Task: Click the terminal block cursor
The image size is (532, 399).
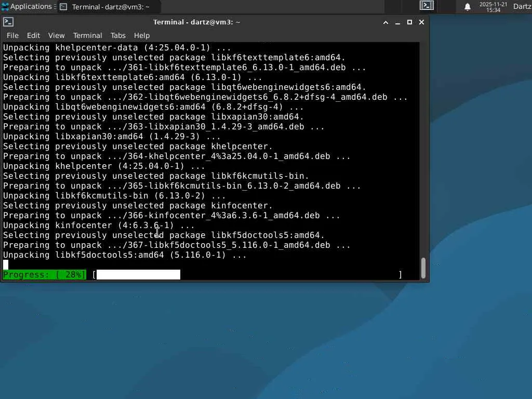Action: tap(6, 264)
